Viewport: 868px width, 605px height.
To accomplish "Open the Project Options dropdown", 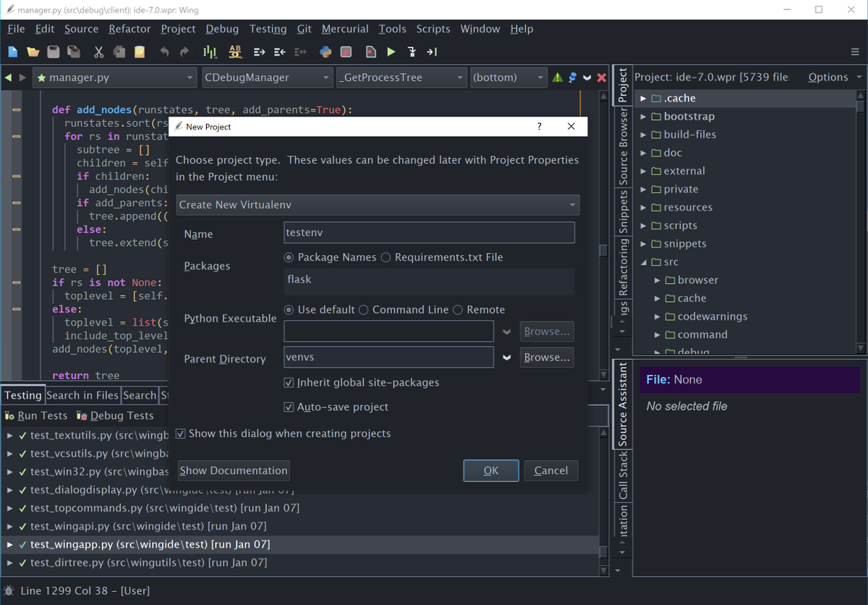I will 835,77.
